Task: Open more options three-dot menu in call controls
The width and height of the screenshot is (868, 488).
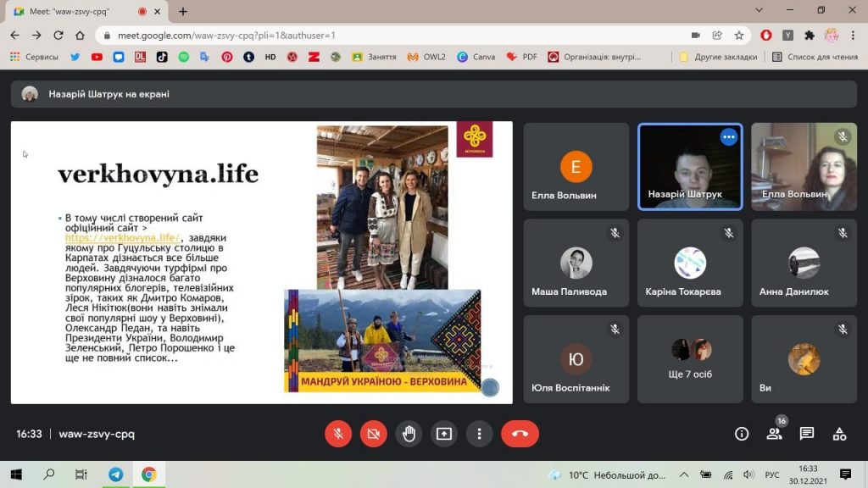Action: coord(479,434)
